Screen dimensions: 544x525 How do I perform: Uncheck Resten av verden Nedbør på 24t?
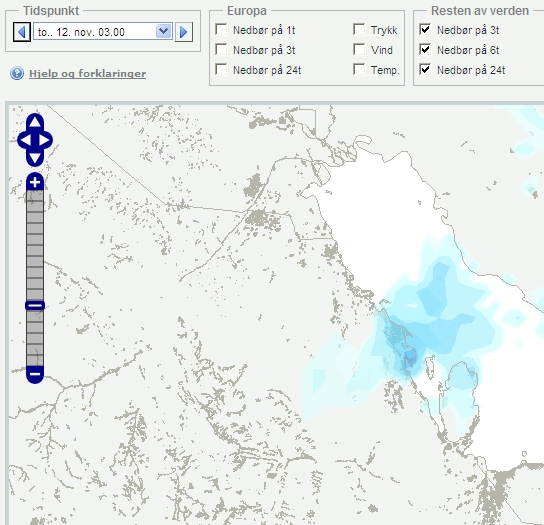(425, 69)
